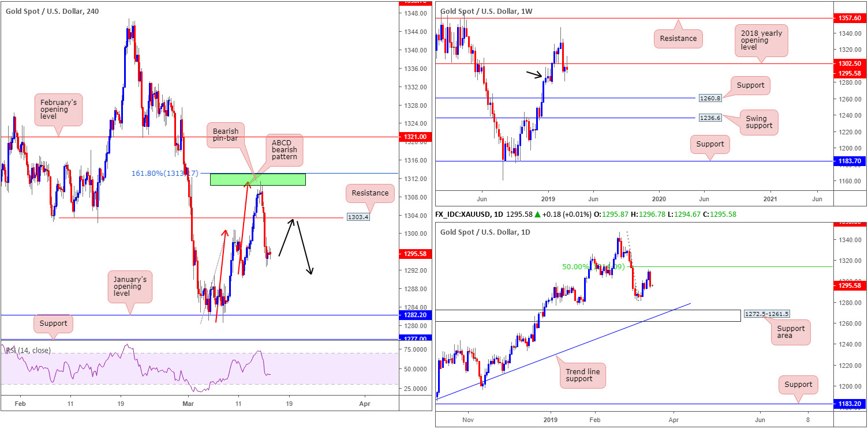Screen dimensions: 868x429
Task: Click 'Apr' on the 240 chart time axis
Action: click(x=364, y=405)
